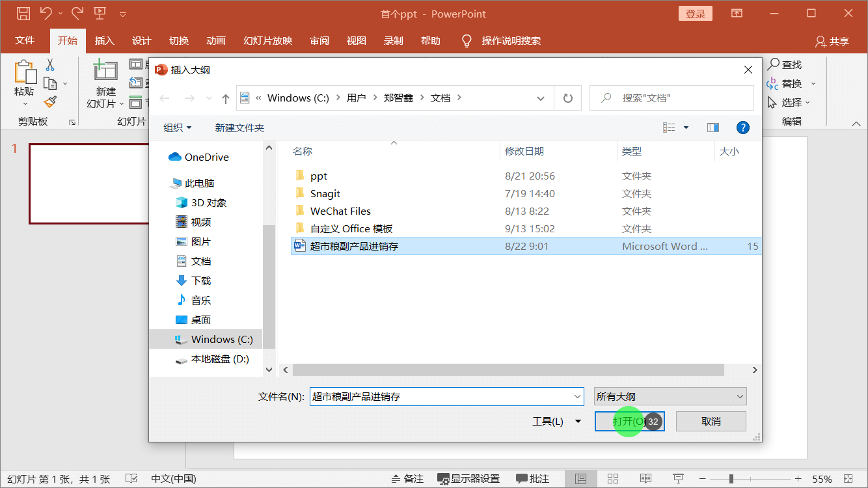Switch to slide sorter view icon

pos(613,479)
